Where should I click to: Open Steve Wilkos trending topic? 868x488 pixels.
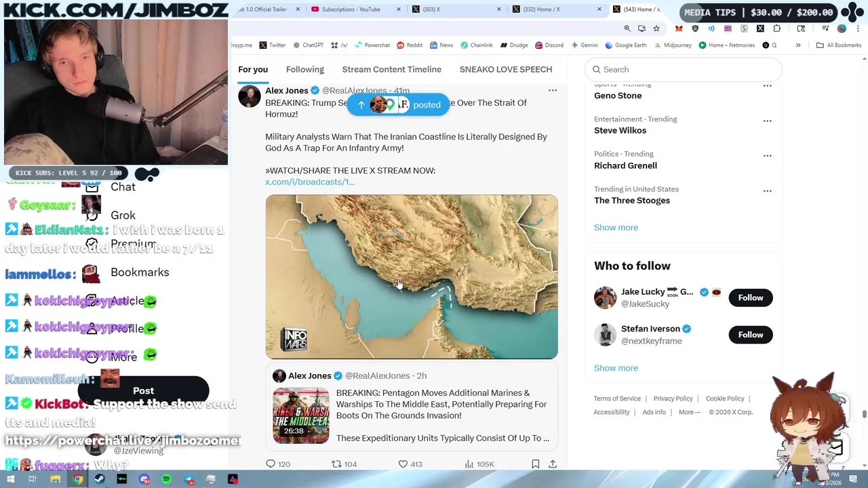(620, 130)
